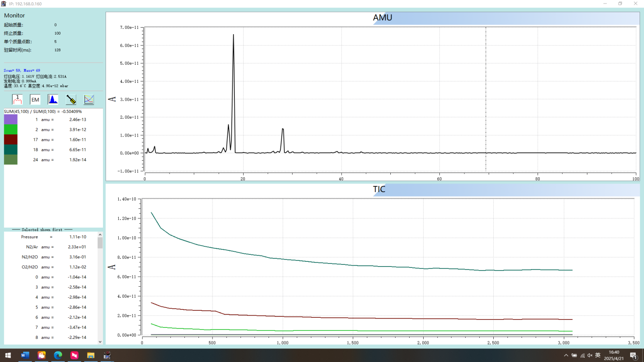Click the TIC chart title header

point(379,190)
